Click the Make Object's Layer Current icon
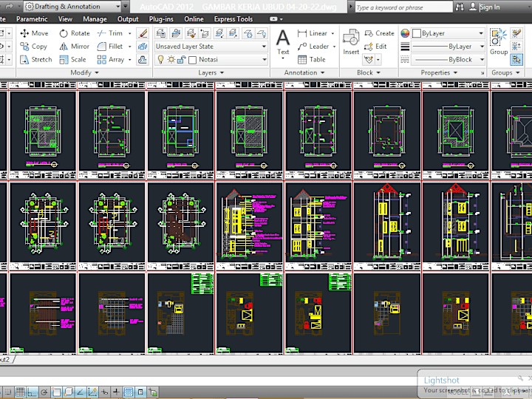 176,33
